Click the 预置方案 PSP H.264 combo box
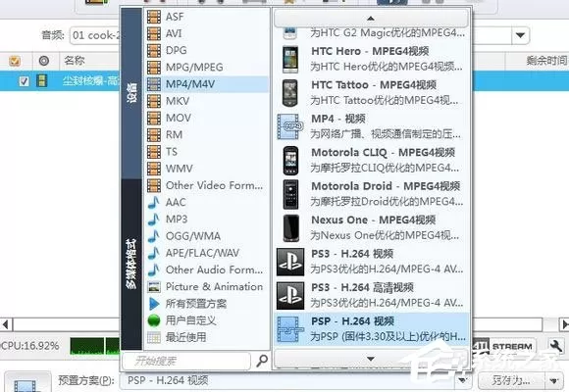The width and height of the screenshot is (569, 392). click(x=294, y=380)
